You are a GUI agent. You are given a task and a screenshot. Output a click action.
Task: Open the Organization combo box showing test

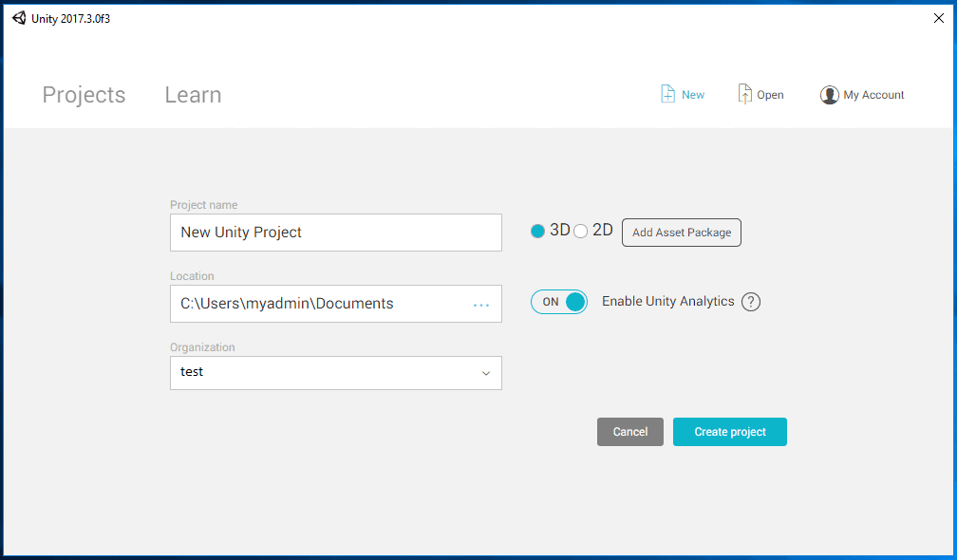336,373
